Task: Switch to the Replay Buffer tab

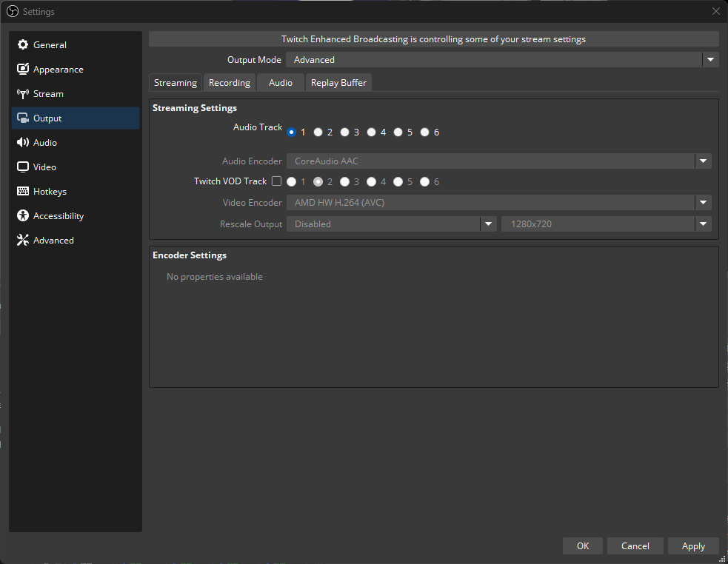Action: click(338, 83)
